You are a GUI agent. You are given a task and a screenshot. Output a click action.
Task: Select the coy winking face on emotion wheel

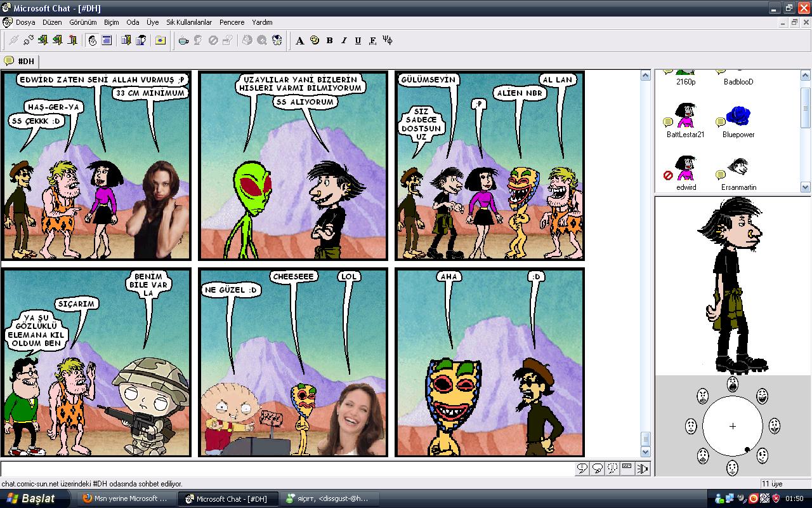[x=763, y=455]
